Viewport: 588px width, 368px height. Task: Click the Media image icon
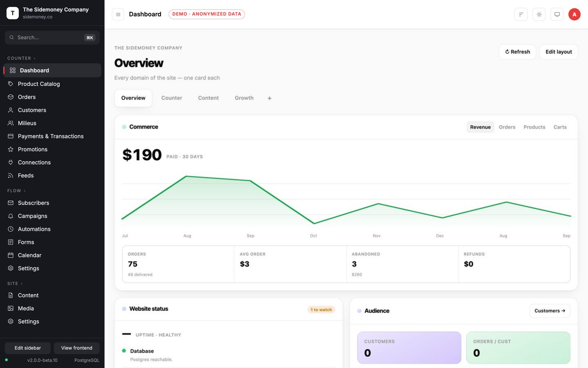(x=11, y=308)
